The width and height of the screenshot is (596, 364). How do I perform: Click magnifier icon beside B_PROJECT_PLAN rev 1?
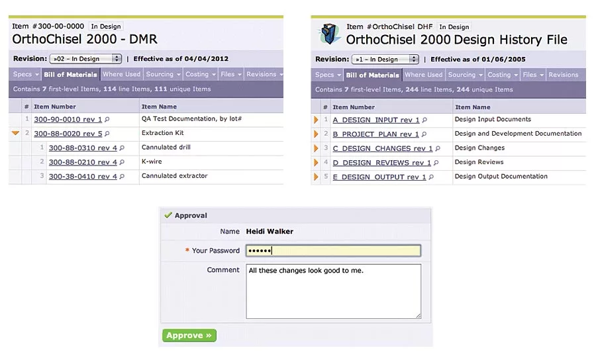pos(424,134)
